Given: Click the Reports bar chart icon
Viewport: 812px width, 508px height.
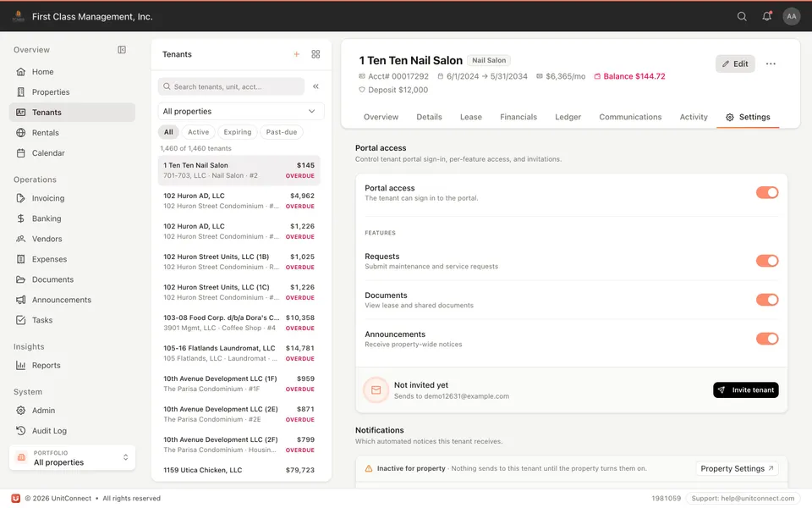Looking at the screenshot, I should pos(20,366).
